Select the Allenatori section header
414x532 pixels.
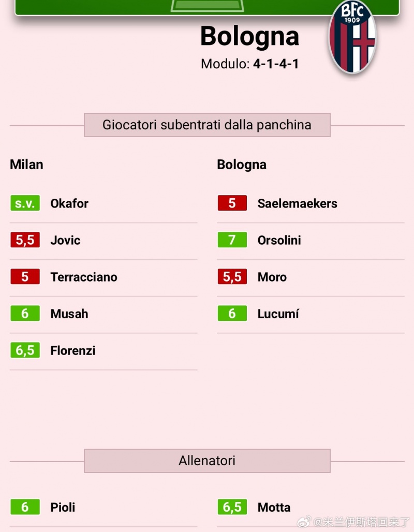[x=207, y=461]
